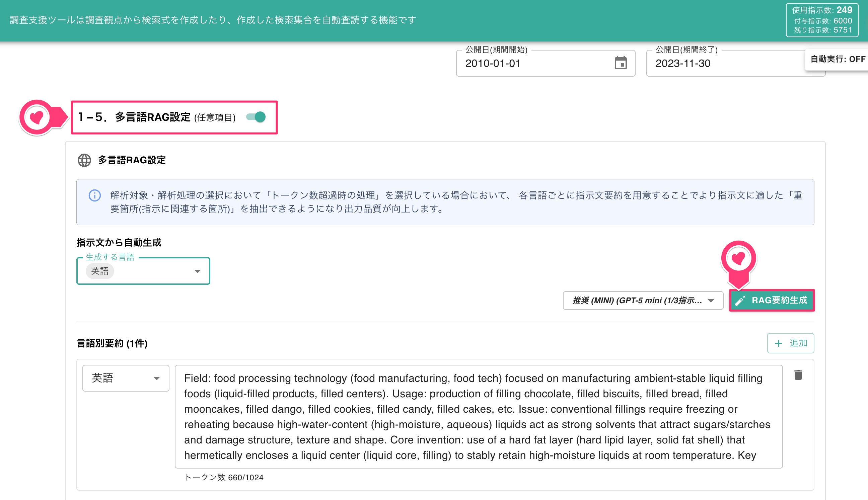Viewport: 868px width, 500px height.
Task: Click the 公開日(期間終了) date field
Action: [736, 63]
